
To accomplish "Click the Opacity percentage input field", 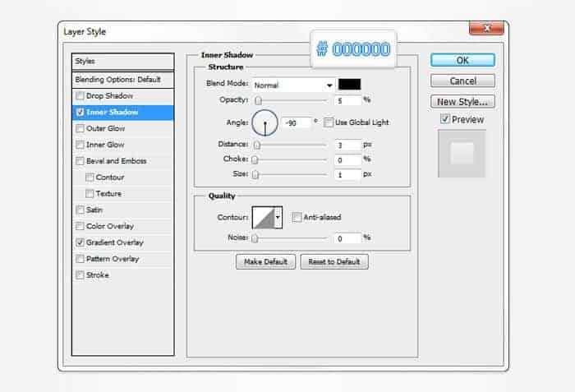I will click(x=347, y=100).
